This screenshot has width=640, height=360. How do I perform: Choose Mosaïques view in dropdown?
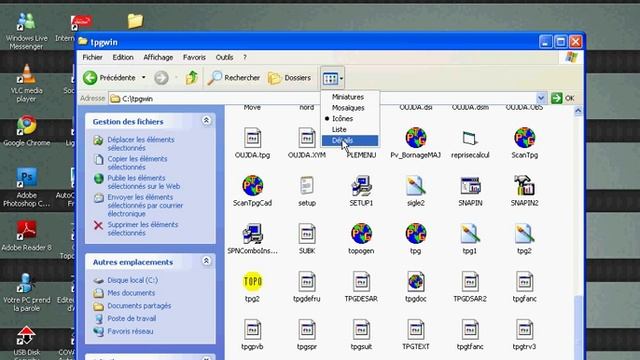coord(348,108)
